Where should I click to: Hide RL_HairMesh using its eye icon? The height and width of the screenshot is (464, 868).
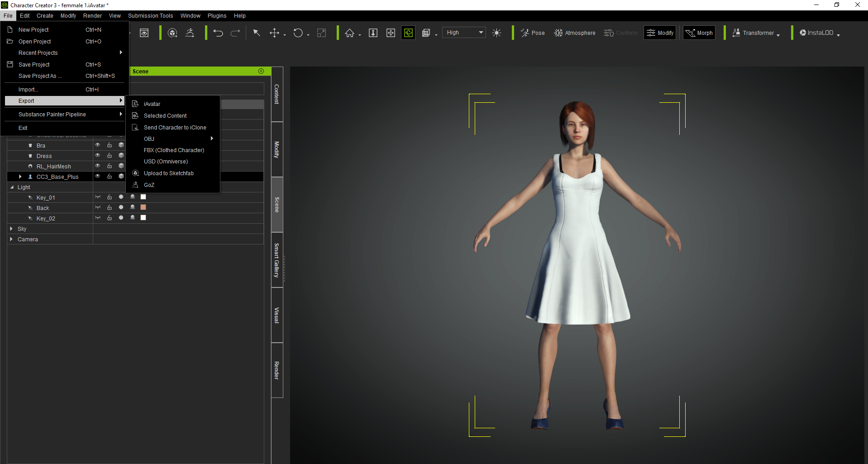97,166
